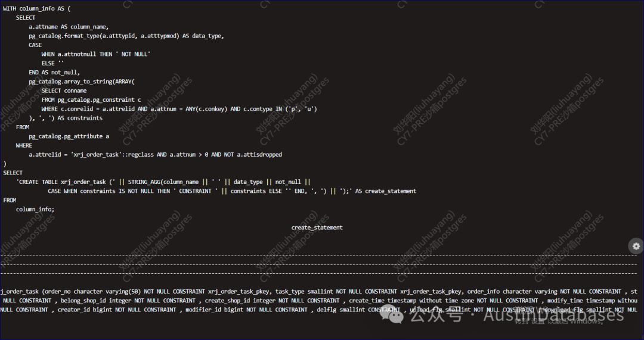Click 'pg_catalog.array_to_string(ARRAY(' line

81,82
